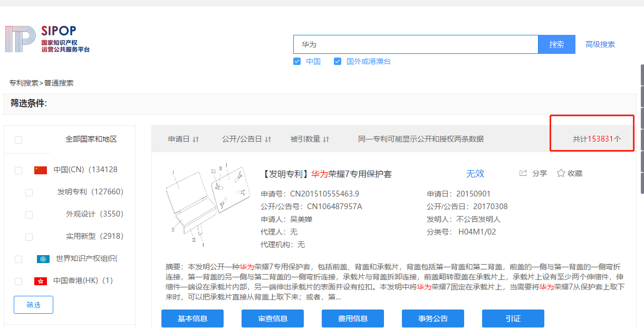Image resolution: width=644 pixels, height=328 pixels.
Task: Open the 引证 citations tab button
Action: point(513,318)
